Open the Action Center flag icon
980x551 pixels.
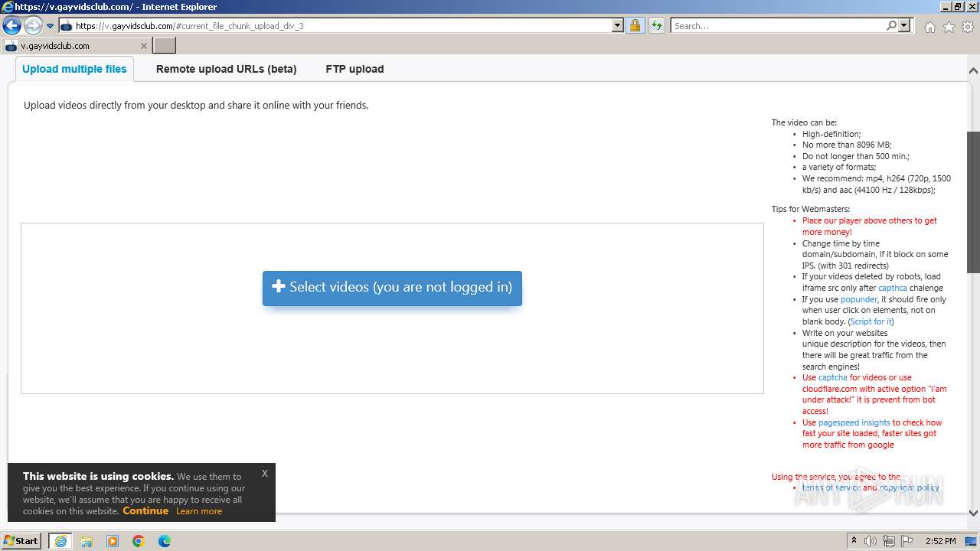point(907,541)
